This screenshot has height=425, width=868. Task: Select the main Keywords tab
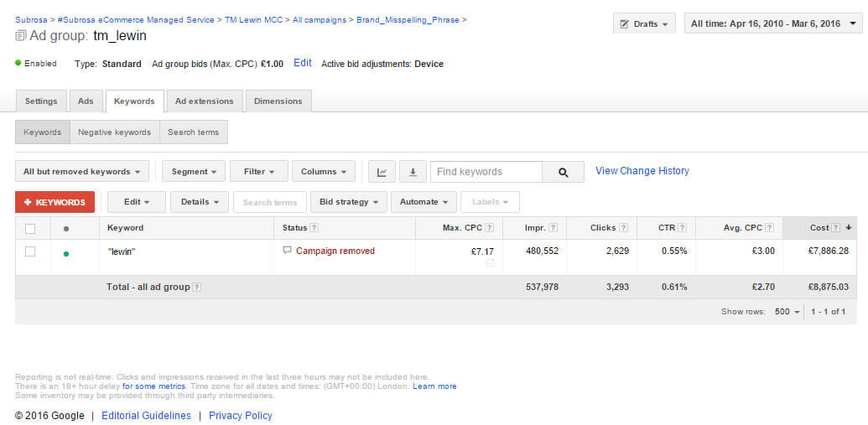click(134, 101)
